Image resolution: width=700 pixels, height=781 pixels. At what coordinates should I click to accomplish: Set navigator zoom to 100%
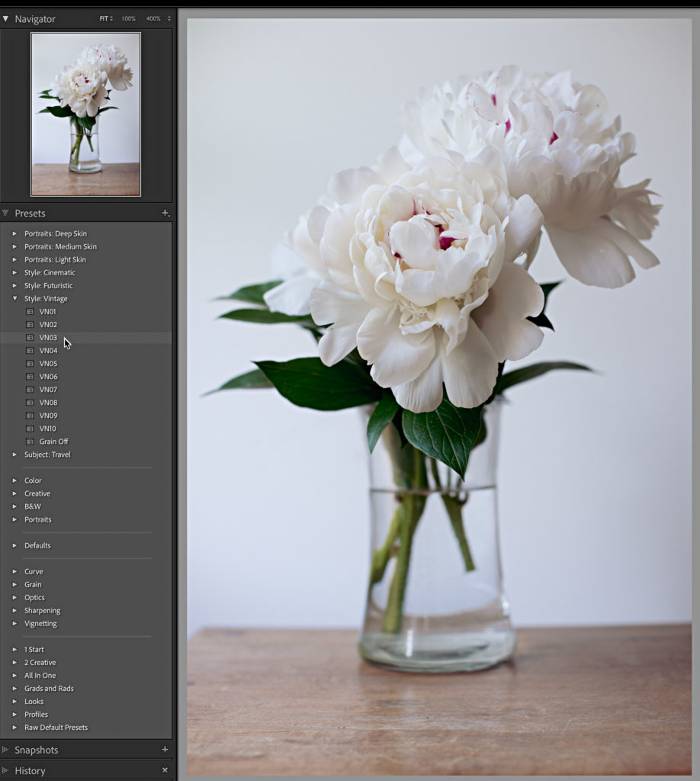click(128, 18)
